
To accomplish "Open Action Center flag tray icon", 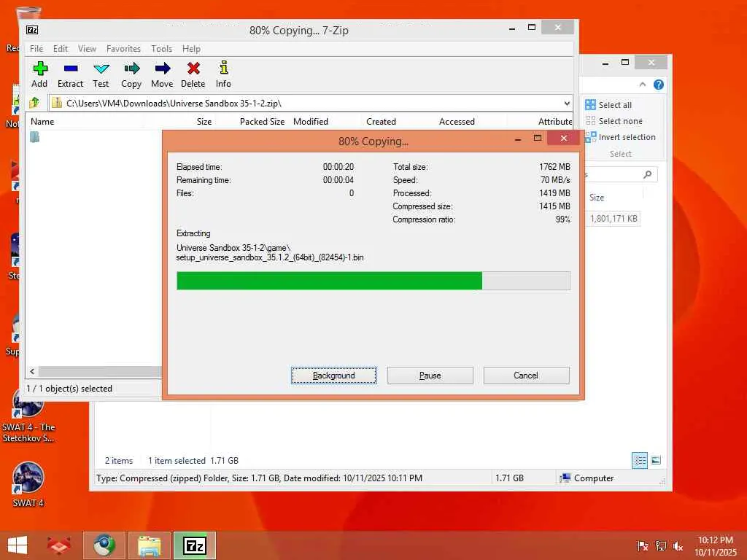I will (642, 546).
